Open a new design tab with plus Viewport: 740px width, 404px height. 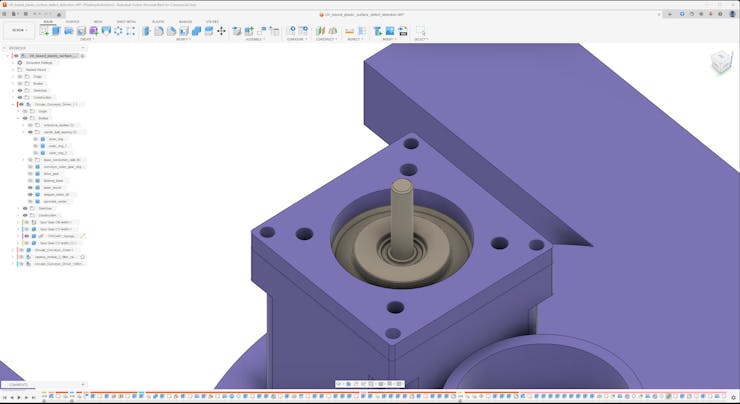pyautogui.click(x=670, y=14)
